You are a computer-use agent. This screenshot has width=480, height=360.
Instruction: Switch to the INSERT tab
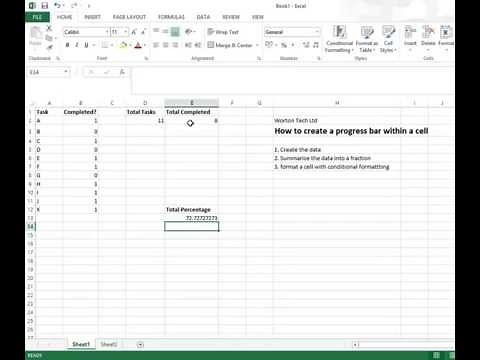92,17
